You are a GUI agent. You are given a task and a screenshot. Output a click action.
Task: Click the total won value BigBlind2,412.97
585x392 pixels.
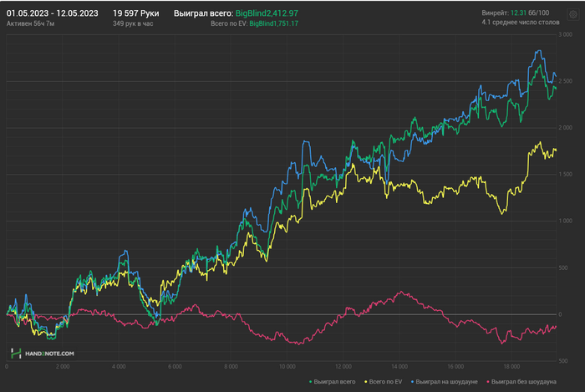pyautogui.click(x=267, y=13)
